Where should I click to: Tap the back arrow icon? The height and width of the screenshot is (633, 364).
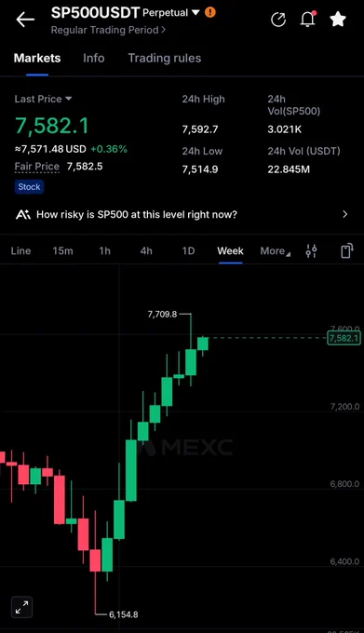[25, 20]
